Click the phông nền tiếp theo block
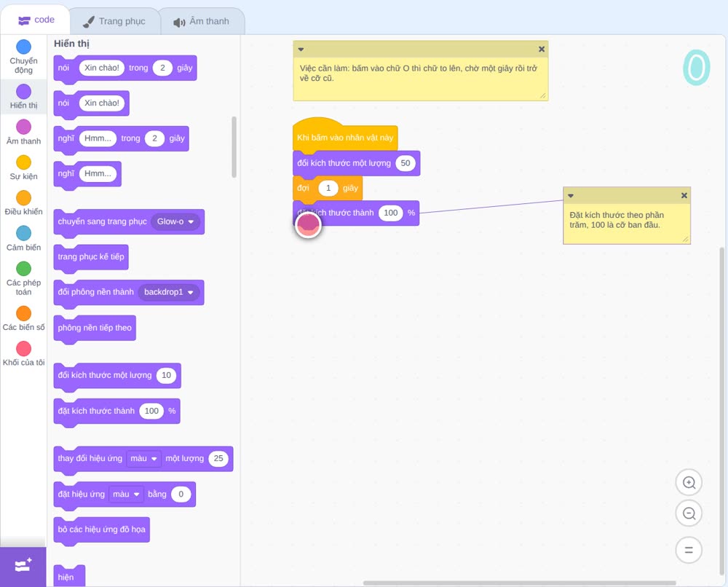The height and width of the screenshot is (587, 728). pyautogui.click(x=95, y=329)
